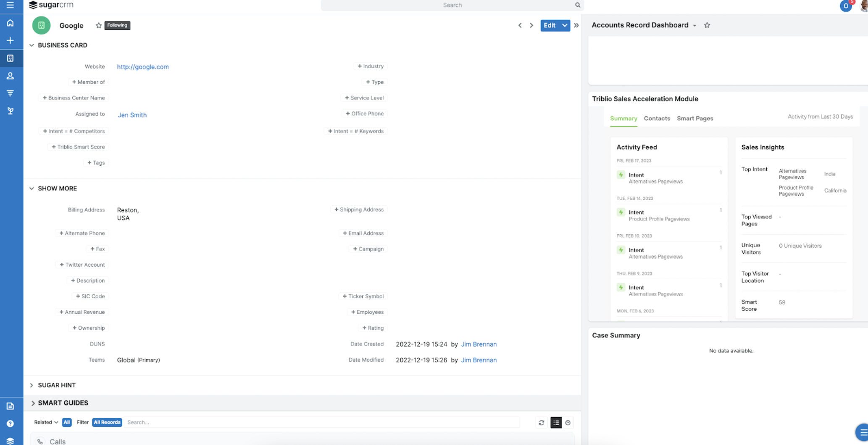Image resolution: width=868 pixels, height=445 pixels.
Task: Open the user avatar menu
Action: click(x=864, y=6)
